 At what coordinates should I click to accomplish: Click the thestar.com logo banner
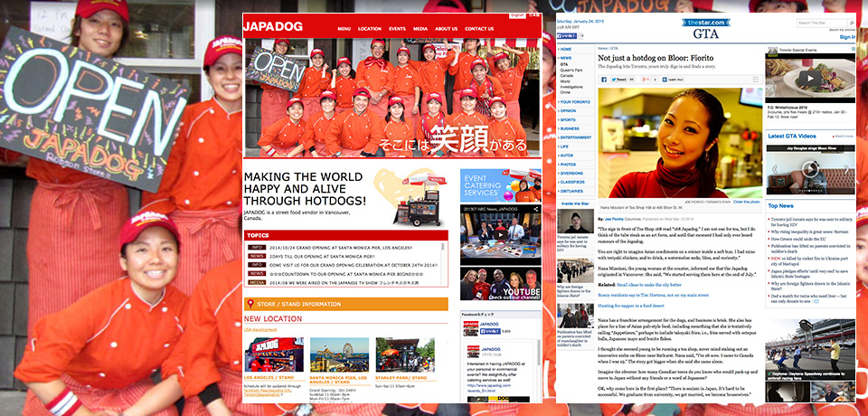coord(705,22)
